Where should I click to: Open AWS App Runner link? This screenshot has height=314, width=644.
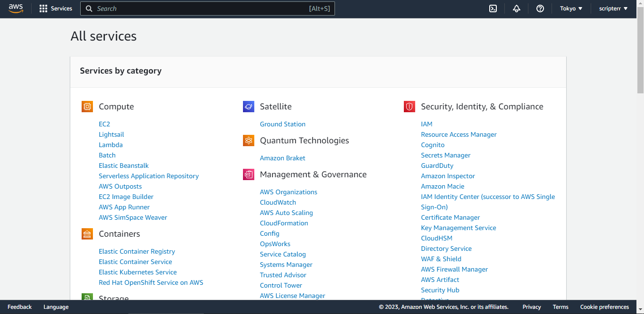pyautogui.click(x=124, y=207)
